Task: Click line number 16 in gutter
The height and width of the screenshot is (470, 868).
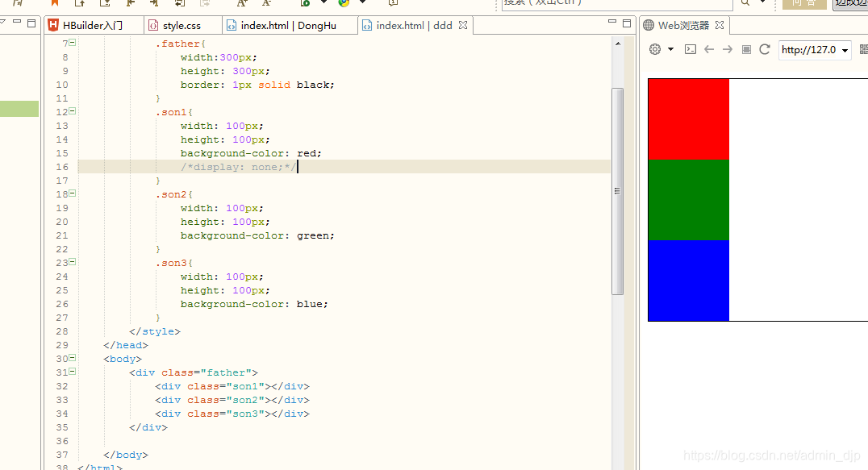Action: pyautogui.click(x=62, y=167)
